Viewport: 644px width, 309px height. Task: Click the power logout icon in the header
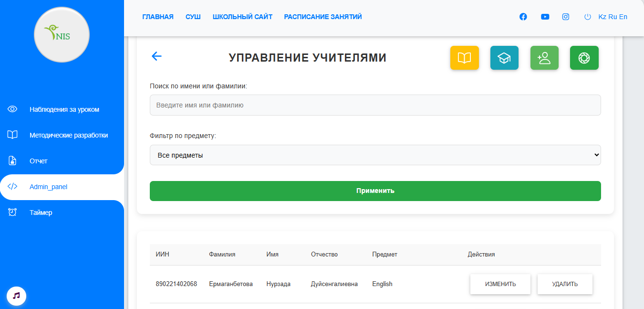coord(586,16)
